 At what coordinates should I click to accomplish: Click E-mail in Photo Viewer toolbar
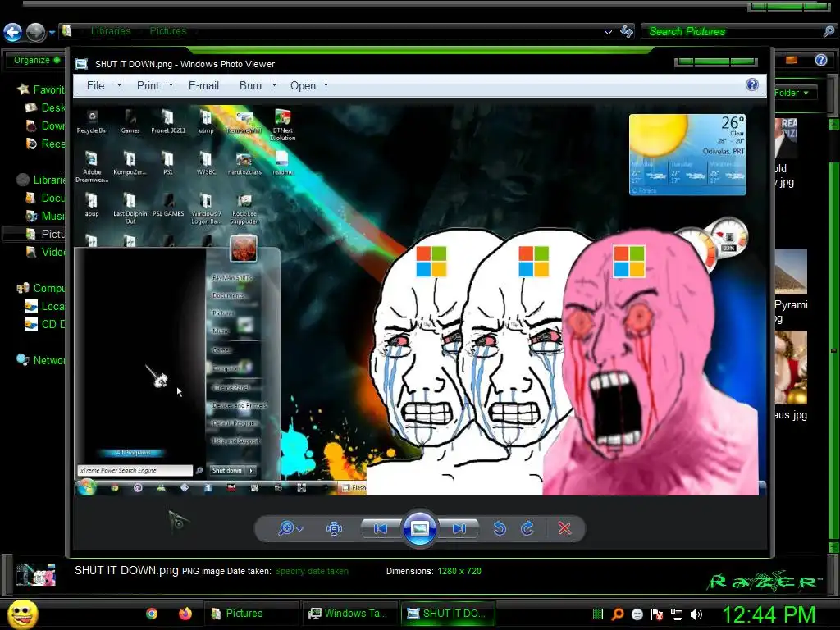tap(203, 85)
